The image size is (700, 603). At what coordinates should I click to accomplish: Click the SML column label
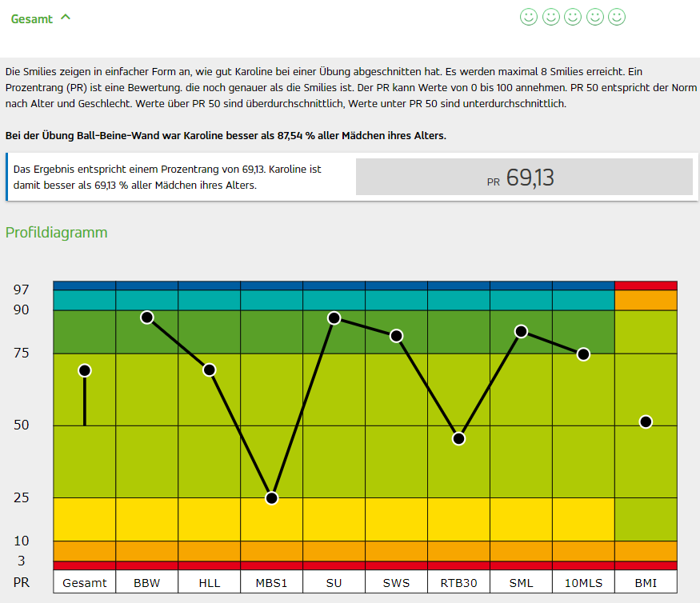(522, 582)
